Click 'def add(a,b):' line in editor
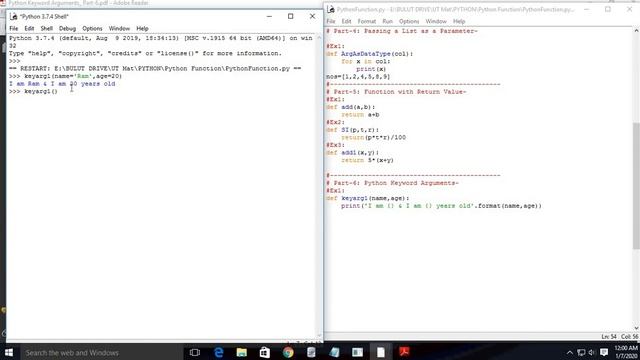 pyautogui.click(x=350, y=107)
